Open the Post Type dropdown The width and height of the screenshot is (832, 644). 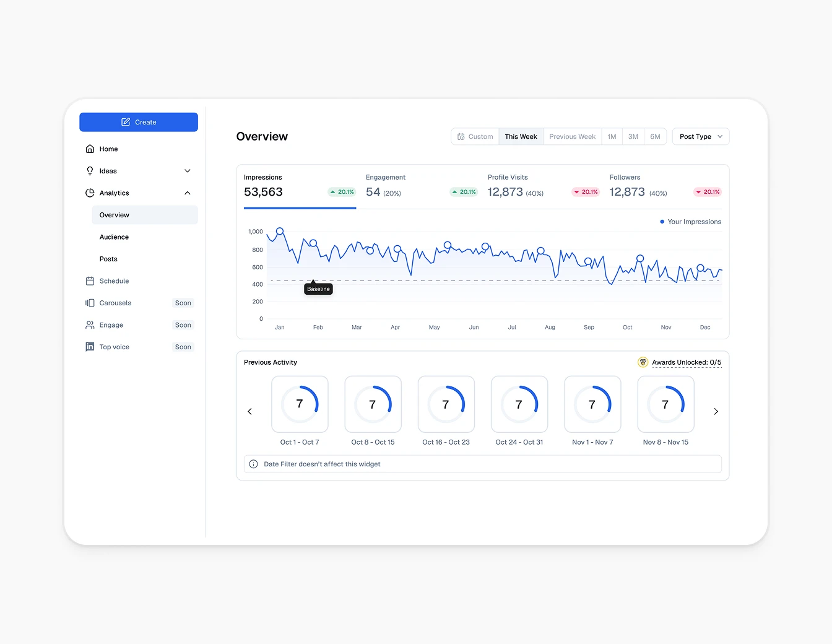(700, 136)
